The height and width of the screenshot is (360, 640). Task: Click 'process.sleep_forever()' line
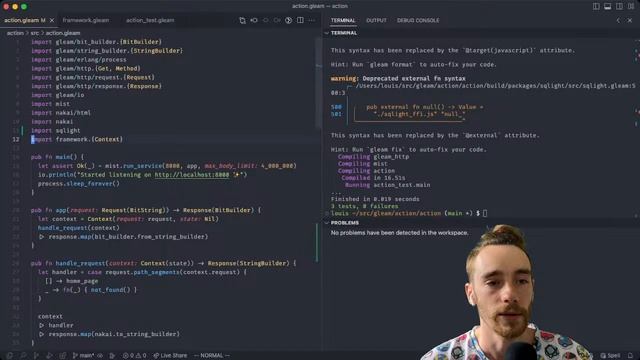79,184
